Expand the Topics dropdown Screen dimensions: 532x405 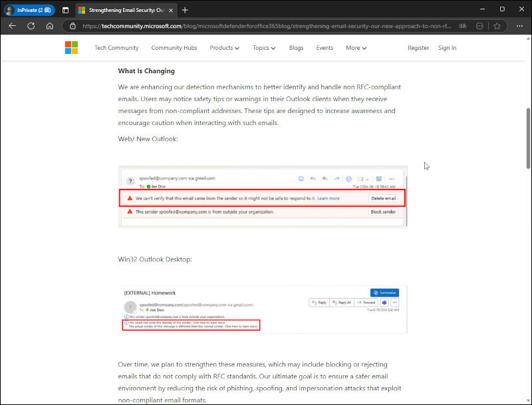[264, 48]
